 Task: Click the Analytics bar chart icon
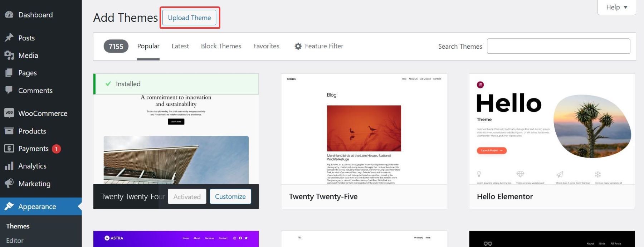tap(9, 166)
